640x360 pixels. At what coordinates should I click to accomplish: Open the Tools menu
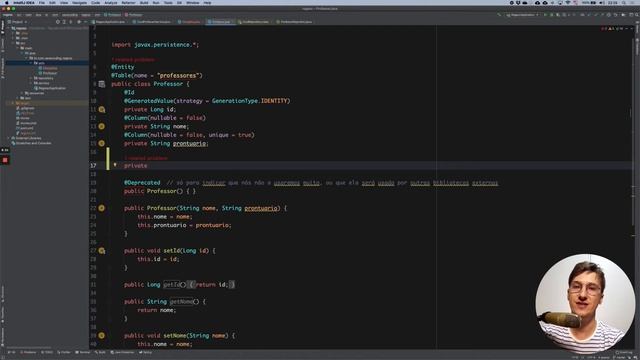tap(168, 2)
